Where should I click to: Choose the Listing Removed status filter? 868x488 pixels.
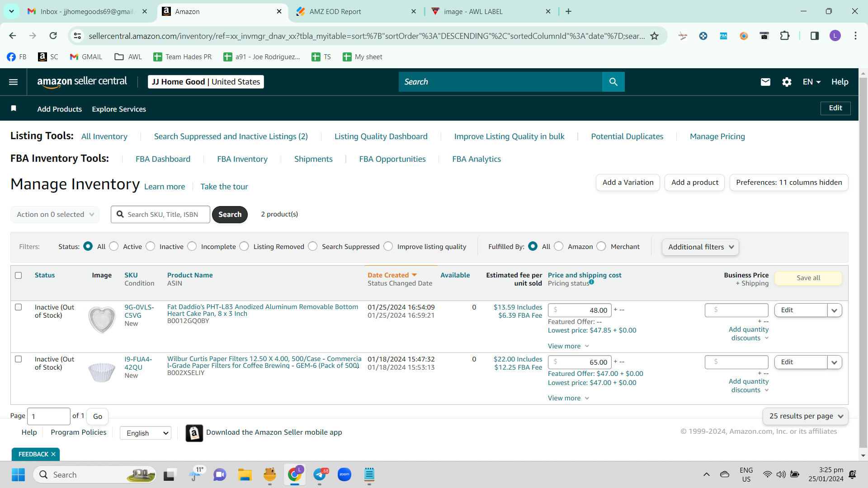pos(244,246)
